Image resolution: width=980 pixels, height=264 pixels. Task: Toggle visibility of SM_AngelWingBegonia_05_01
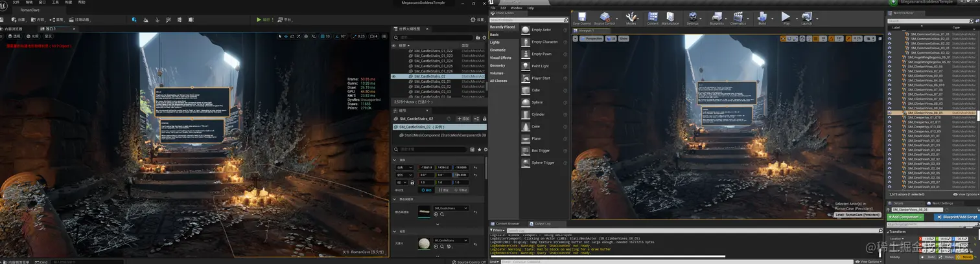[x=889, y=57]
